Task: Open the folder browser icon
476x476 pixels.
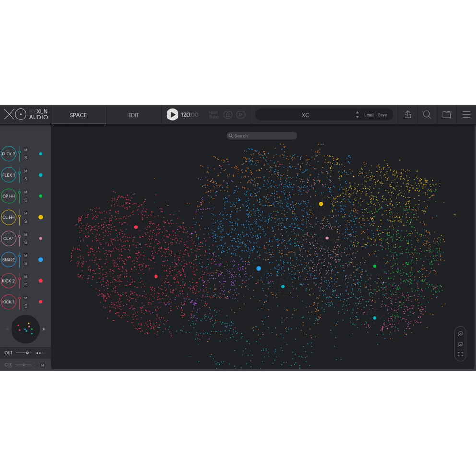Action: click(x=446, y=114)
